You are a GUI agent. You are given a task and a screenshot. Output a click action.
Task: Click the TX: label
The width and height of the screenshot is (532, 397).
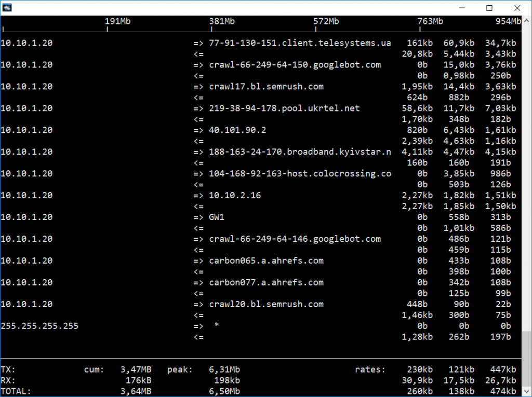pyautogui.click(x=8, y=369)
